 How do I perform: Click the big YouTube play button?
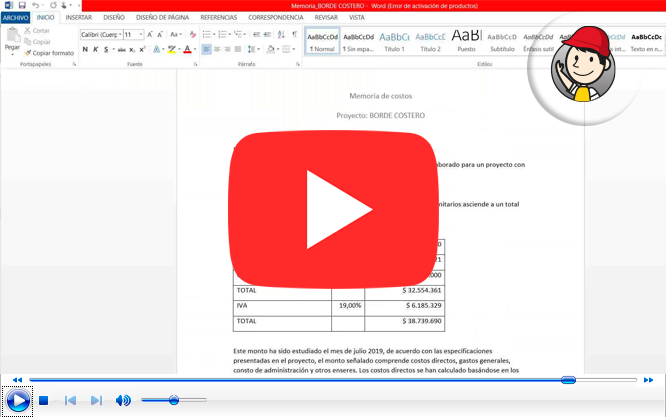[334, 210]
